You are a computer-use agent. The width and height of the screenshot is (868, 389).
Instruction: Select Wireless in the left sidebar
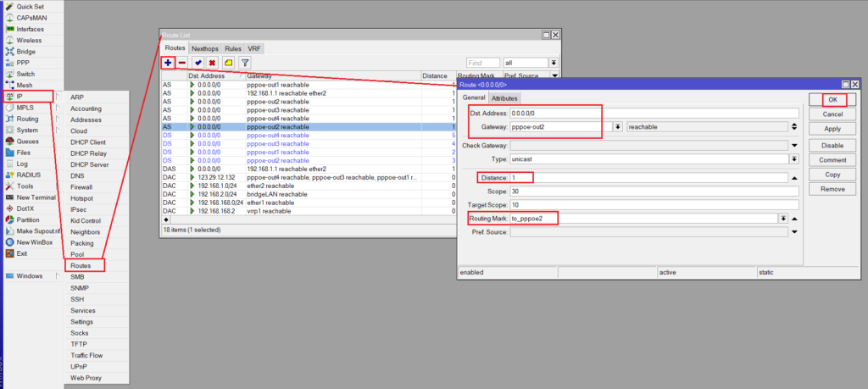click(28, 40)
